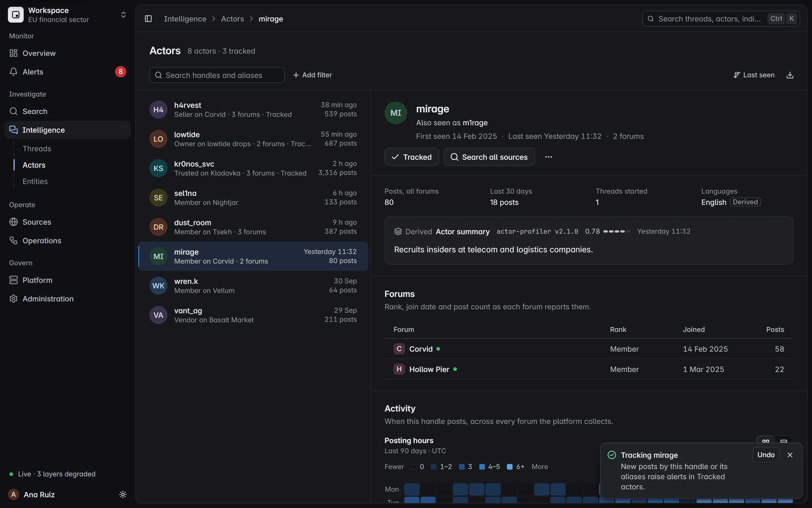812x508 pixels.
Task: Click the mirage MI avatar in header
Action: tap(396, 113)
